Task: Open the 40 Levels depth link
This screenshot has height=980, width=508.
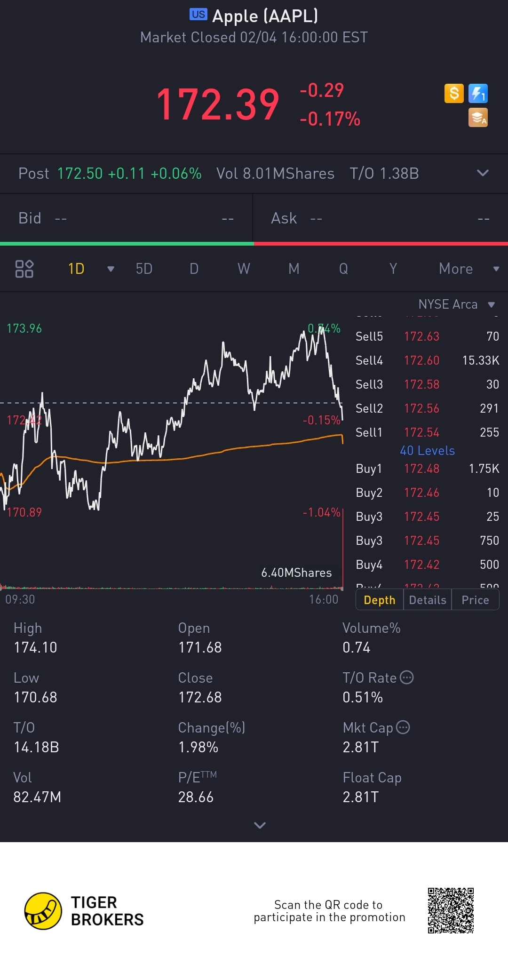Action: tap(427, 451)
